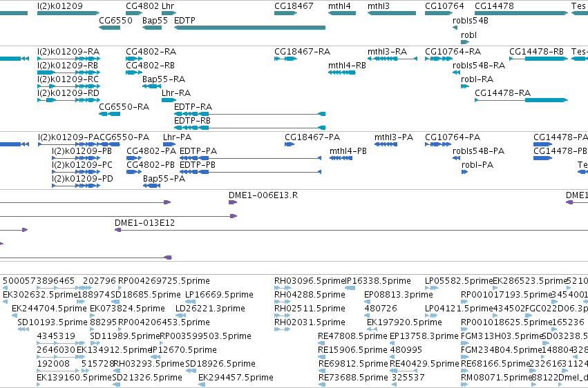Click the Lhr-PA protein label

[x=177, y=137]
